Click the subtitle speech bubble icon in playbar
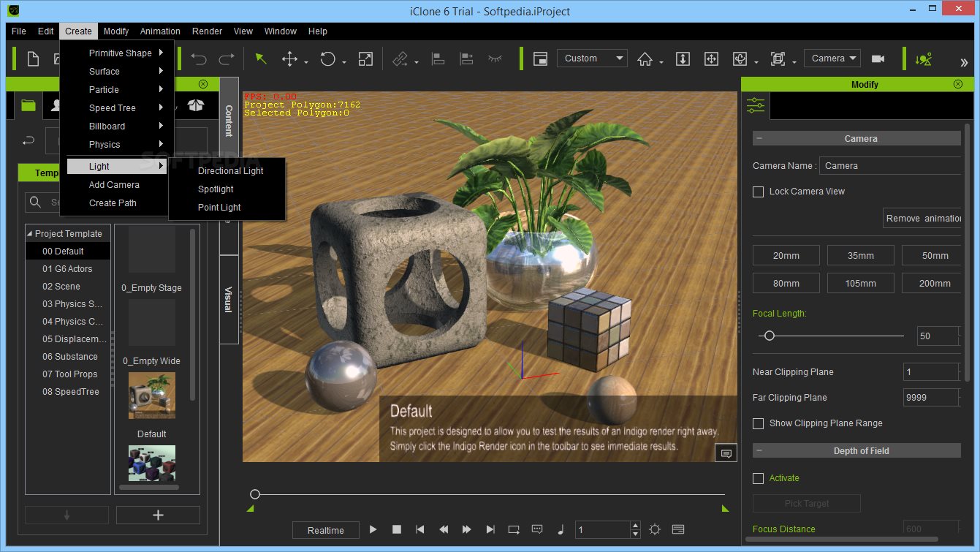 tap(537, 529)
